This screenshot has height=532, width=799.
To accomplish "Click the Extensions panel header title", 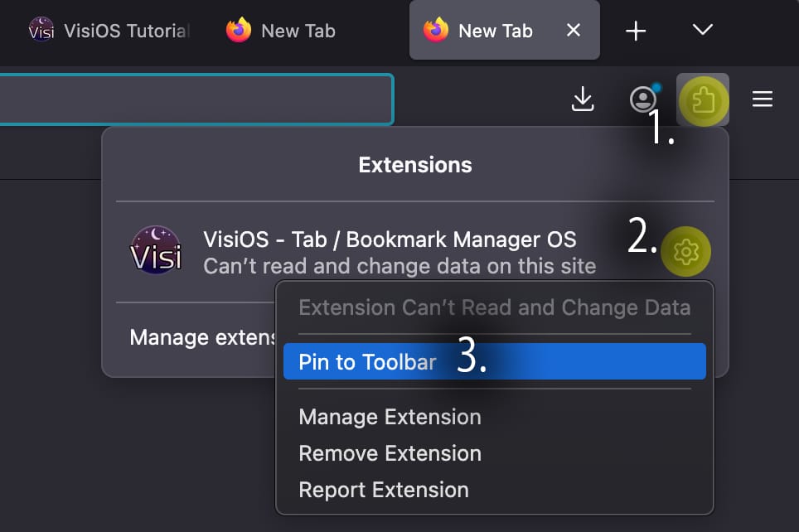I will click(x=415, y=165).
